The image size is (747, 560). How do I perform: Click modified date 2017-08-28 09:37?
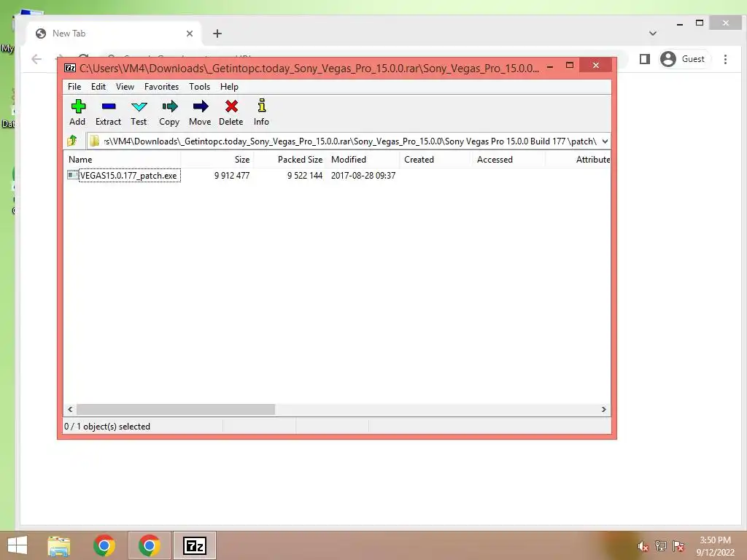(363, 175)
